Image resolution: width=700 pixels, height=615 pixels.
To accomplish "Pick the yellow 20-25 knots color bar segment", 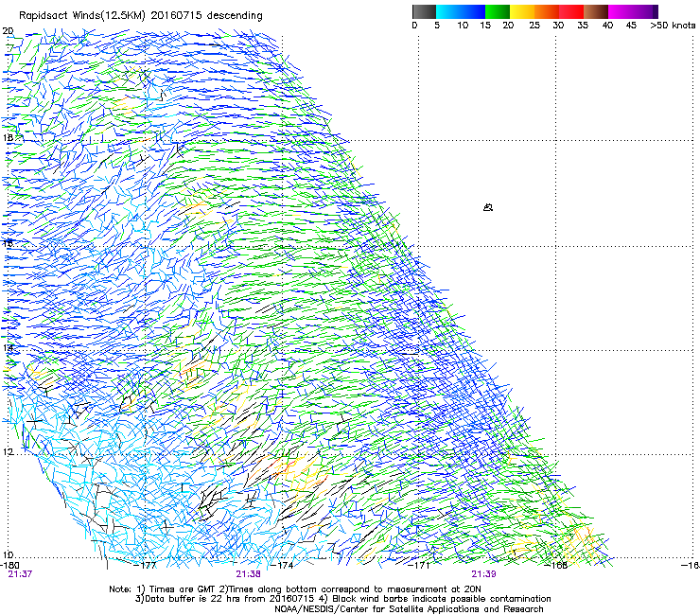I will pyautogui.click(x=522, y=11).
